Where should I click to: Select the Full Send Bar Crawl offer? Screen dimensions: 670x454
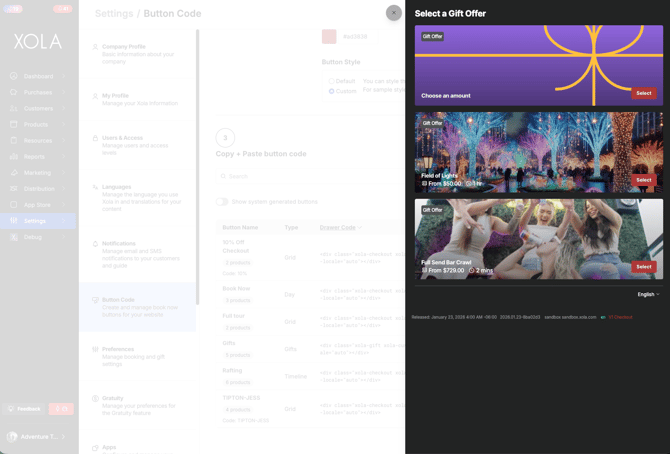(644, 267)
